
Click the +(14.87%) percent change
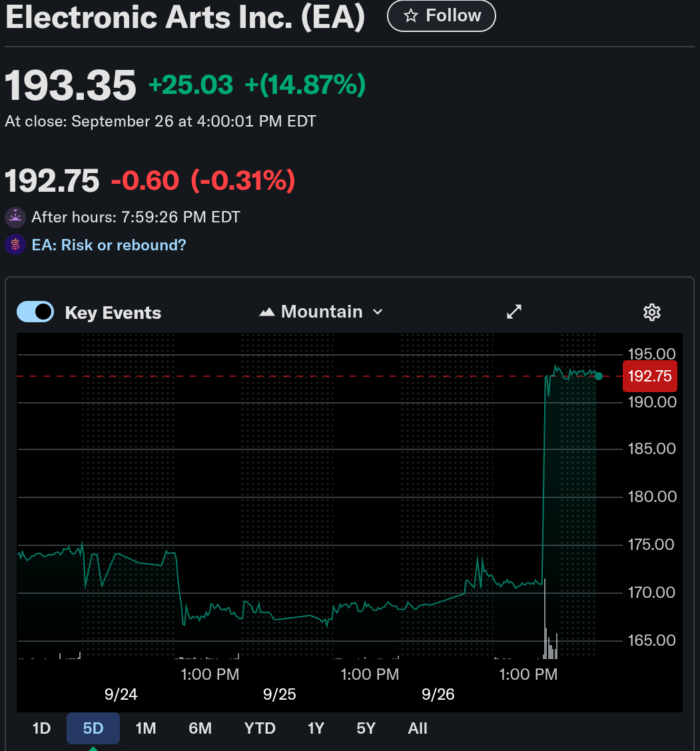pyautogui.click(x=305, y=85)
